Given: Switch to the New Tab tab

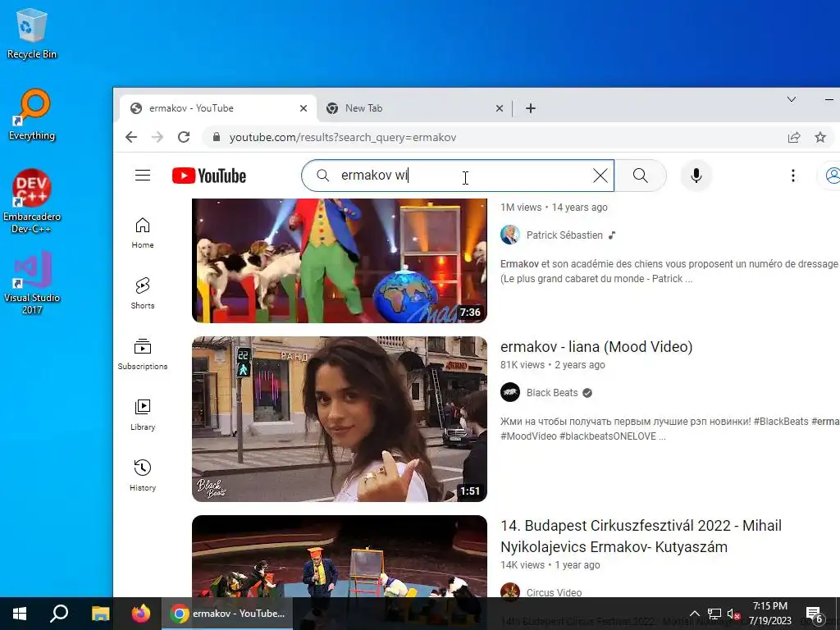Looking at the screenshot, I should tap(413, 108).
